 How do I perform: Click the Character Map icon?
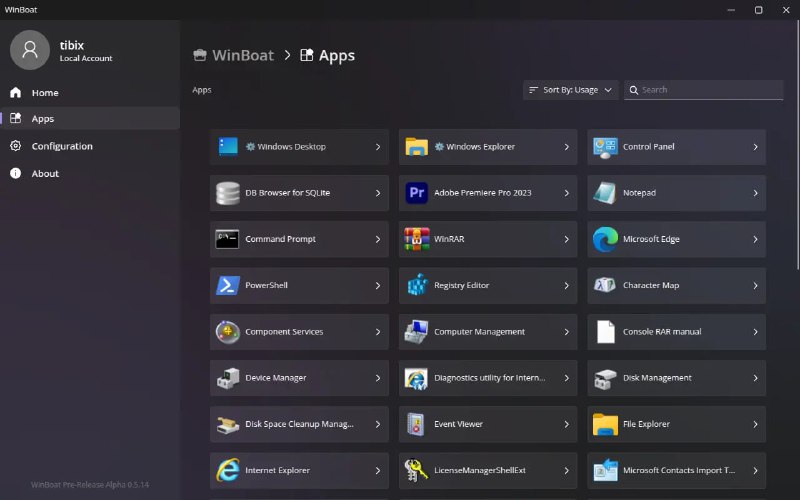pos(605,285)
